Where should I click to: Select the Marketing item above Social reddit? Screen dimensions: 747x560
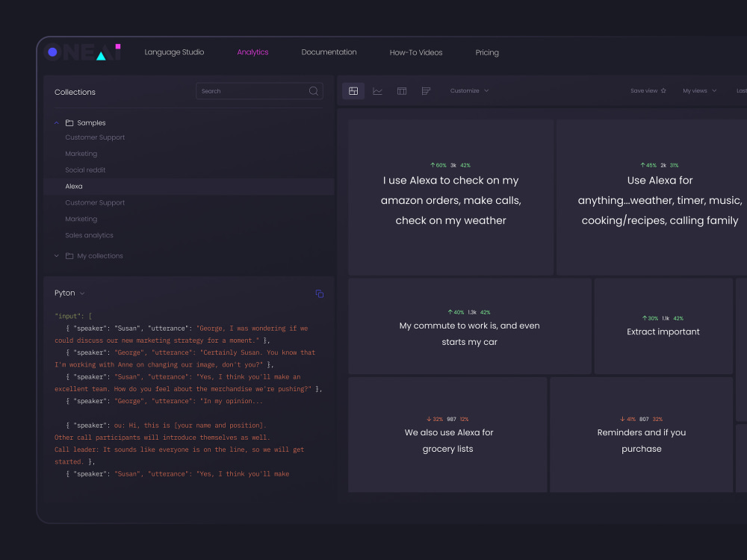click(81, 153)
